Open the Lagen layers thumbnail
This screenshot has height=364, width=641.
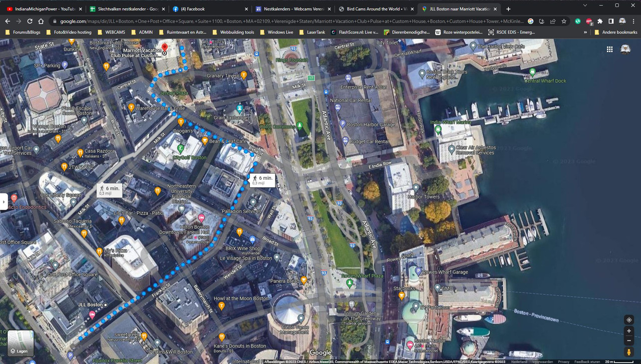click(x=21, y=343)
